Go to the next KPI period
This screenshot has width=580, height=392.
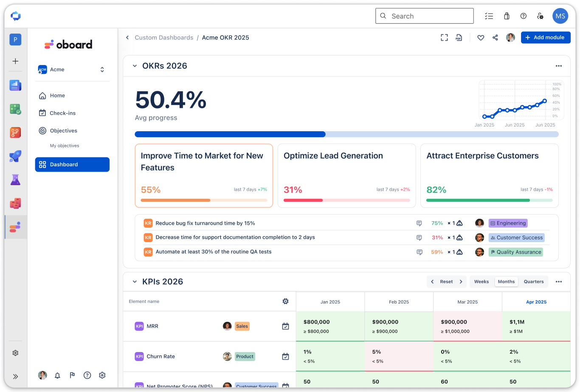tap(461, 282)
